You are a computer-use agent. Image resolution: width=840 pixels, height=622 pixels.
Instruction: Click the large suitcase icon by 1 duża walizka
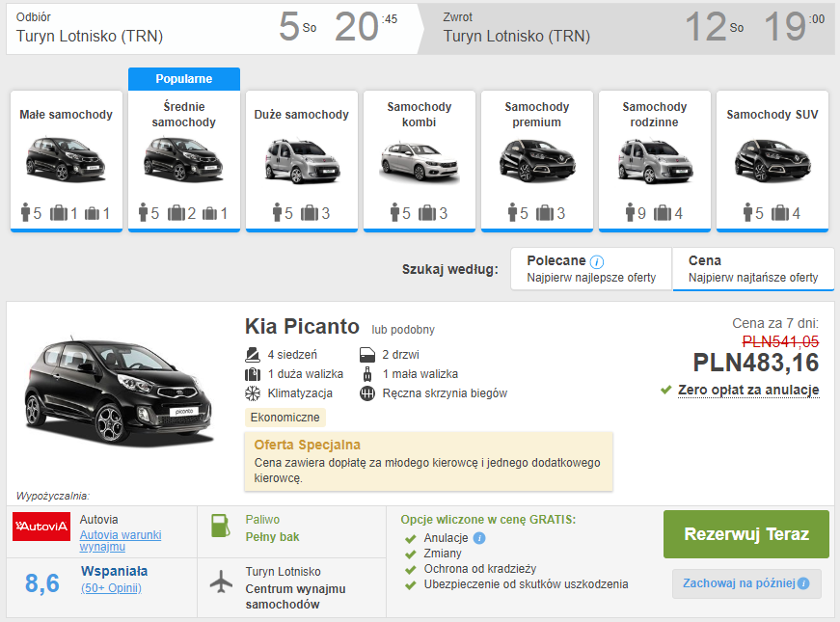click(x=253, y=374)
